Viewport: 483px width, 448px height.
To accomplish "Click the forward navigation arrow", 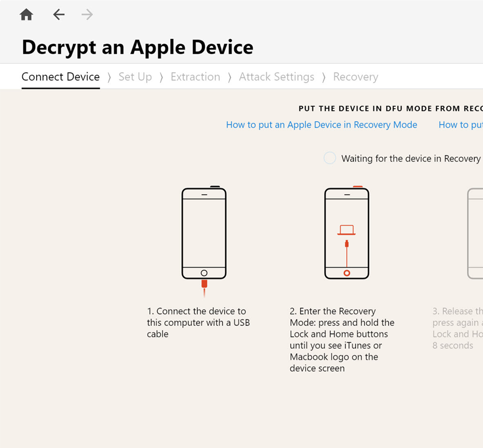I will tap(87, 14).
